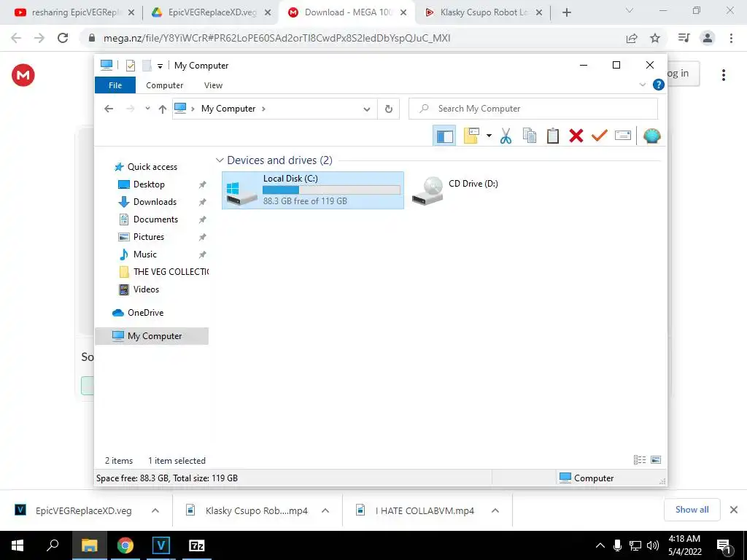Open Quick Access Toolbar customize dropdown
The image size is (747, 560).
[x=160, y=66]
